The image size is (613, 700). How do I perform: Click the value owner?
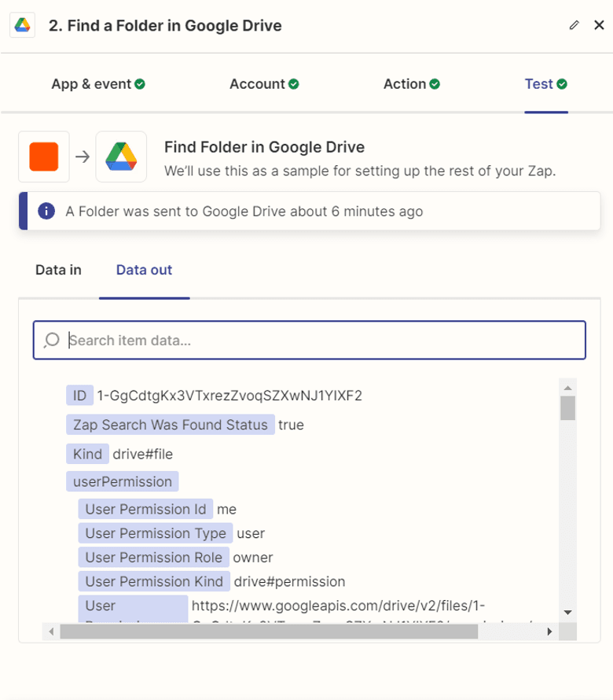(253, 558)
